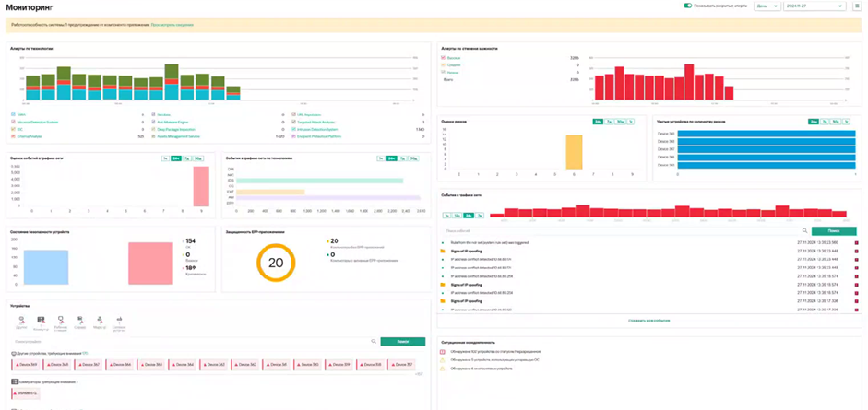Open the День period dropdown
This screenshot has height=410, width=868.
(767, 6)
